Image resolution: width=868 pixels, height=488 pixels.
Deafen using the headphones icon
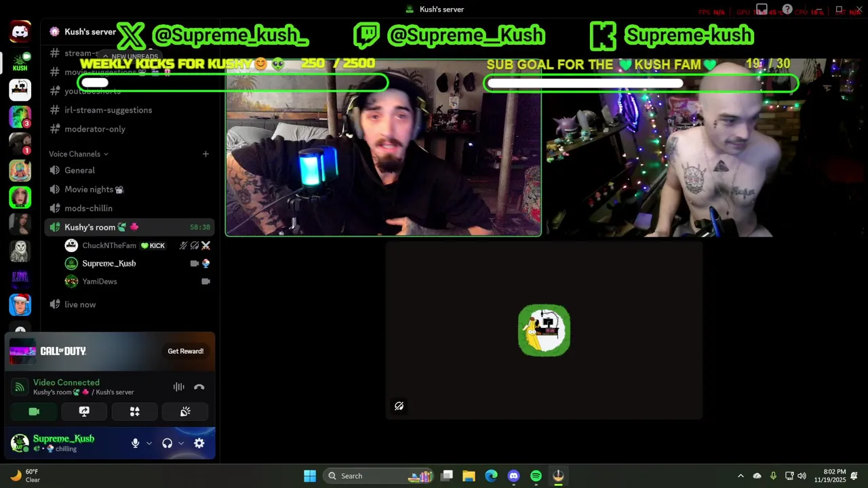[x=167, y=443]
